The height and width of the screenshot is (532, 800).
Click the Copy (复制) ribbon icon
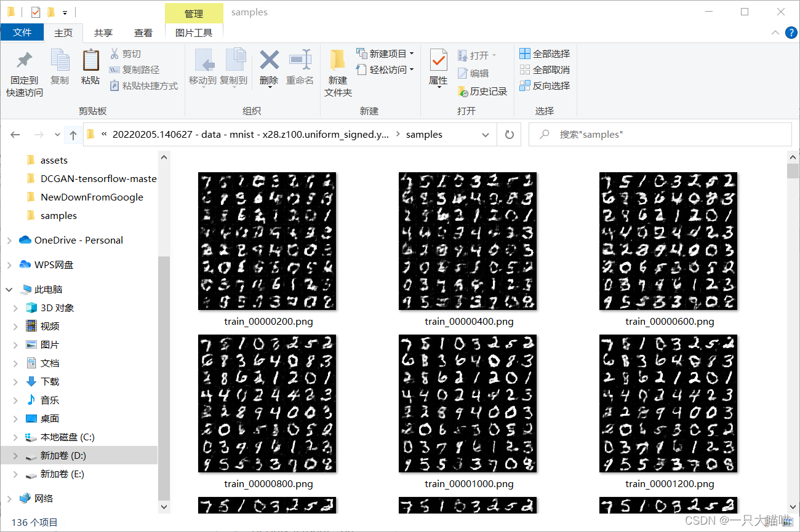point(60,62)
